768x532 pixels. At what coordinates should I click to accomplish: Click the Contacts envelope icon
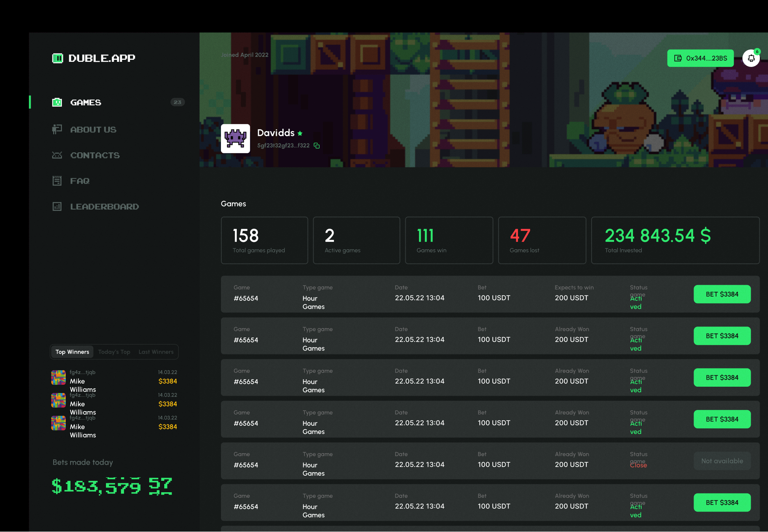(57, 155)
